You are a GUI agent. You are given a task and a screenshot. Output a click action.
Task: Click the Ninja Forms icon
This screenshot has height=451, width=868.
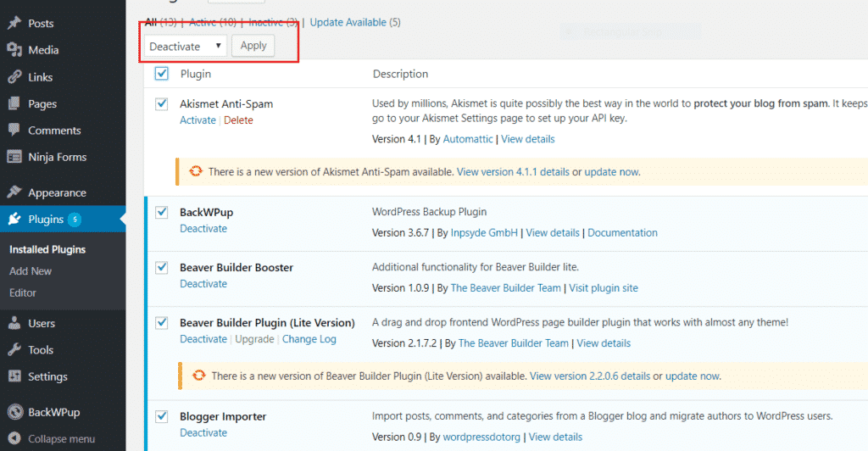[x=14, y=157]
